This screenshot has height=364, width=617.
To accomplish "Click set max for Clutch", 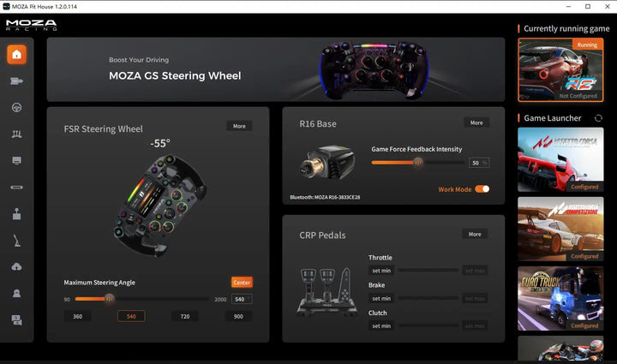I will coord(475,325).
